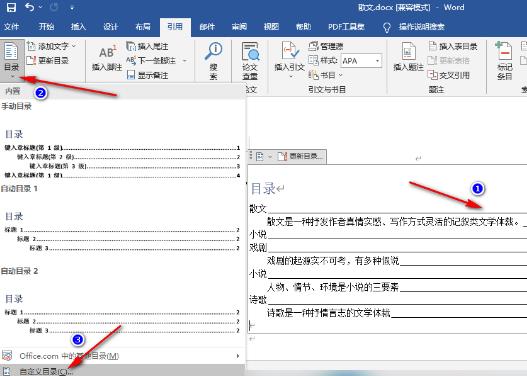Click the 目录 table of contents icon

click(x=11, y=52)
